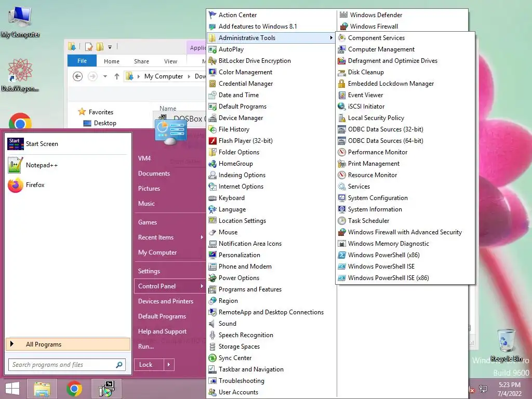532x399 pixels.
Task: Click the Start Screen tile icon
Action: [x=15, y=144]
